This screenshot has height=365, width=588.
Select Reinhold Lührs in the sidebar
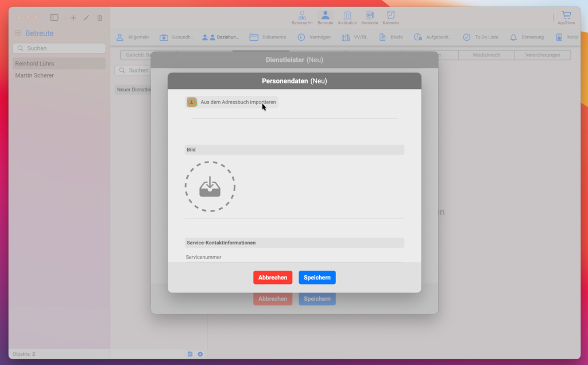tap(59, 63)
